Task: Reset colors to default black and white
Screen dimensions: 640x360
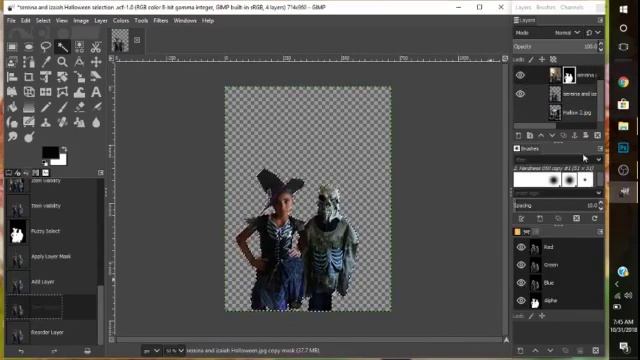Action: (x=45, y=163)
